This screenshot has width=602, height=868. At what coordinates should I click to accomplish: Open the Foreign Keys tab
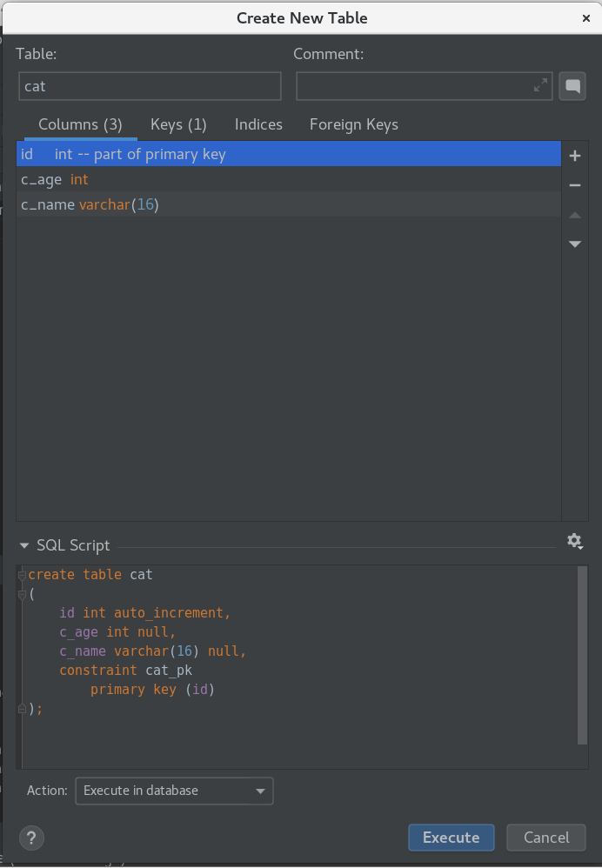point(353,124)
